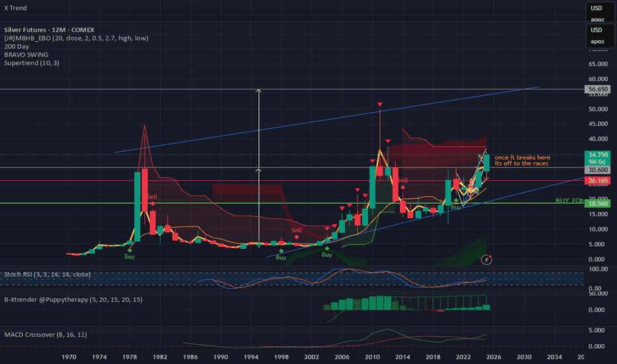Click the 34.750 current price label
The height and width of the screenshot is (364, 617).
click(x=598, y=155)
